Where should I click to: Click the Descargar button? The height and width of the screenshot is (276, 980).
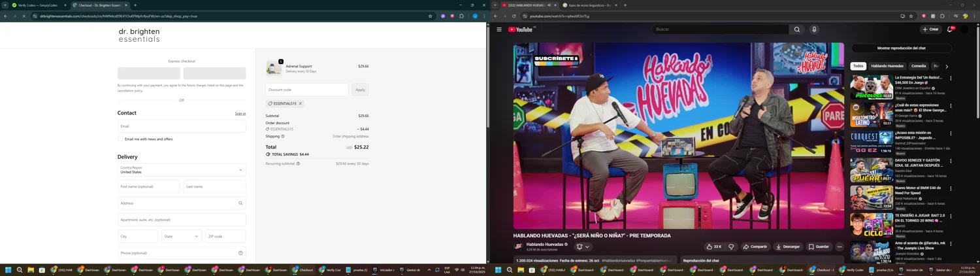point(787,247)
